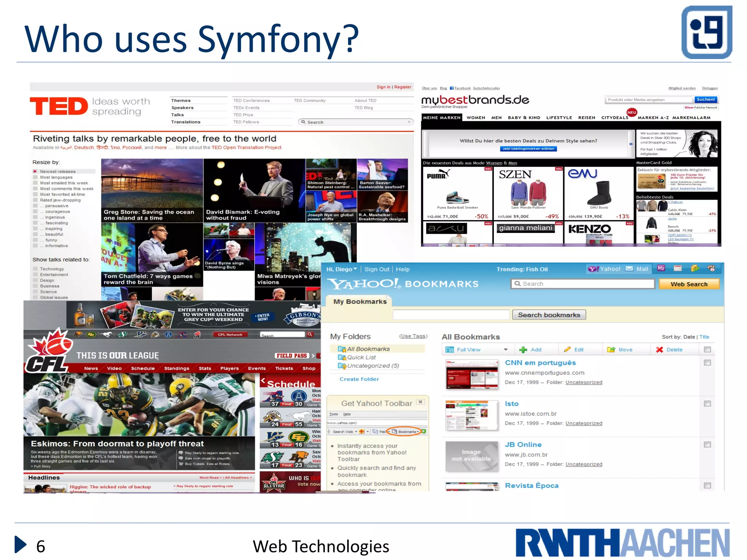Click the Add bookmark plus icon

(523, 350)
